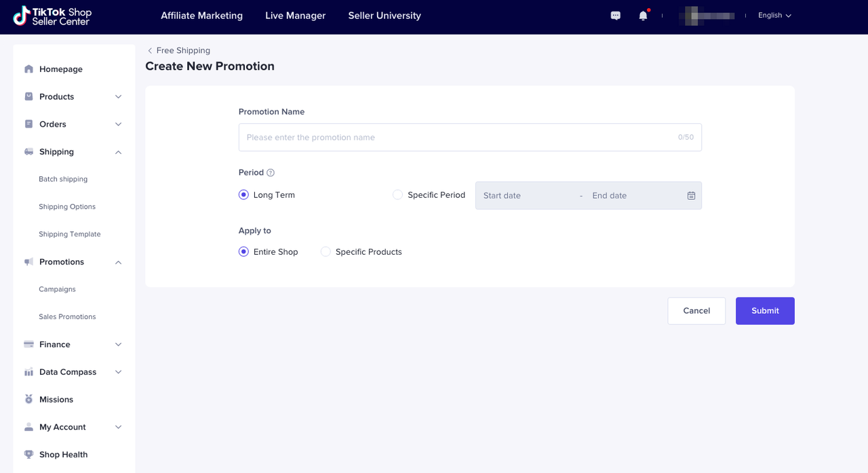Click the Period help info icon
Viewport: 868px width, 473px height.
point(271,173)
